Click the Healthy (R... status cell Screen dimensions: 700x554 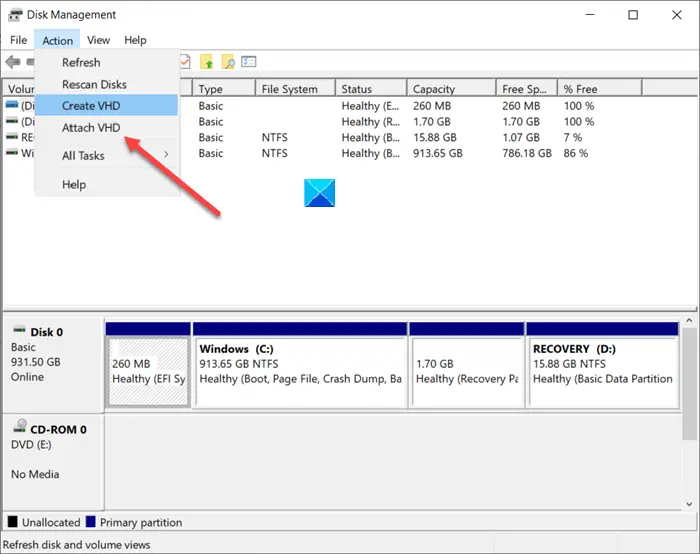[x=370, y=121]
